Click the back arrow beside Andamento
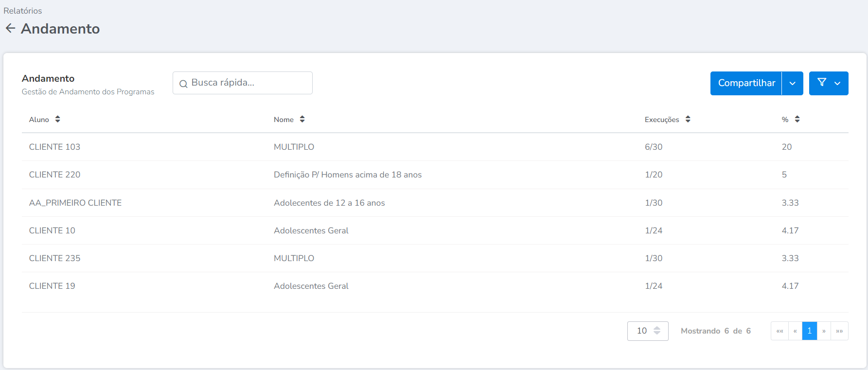 tap(10, 29)
